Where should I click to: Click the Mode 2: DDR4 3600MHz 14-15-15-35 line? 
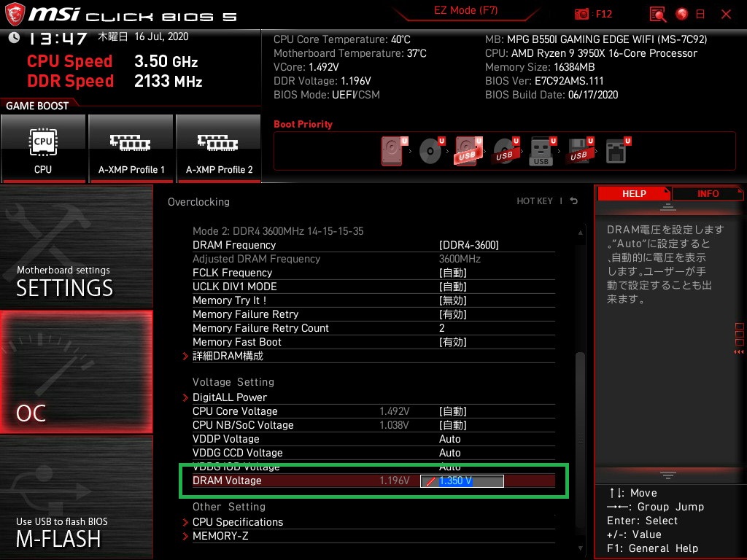[278, 231]
